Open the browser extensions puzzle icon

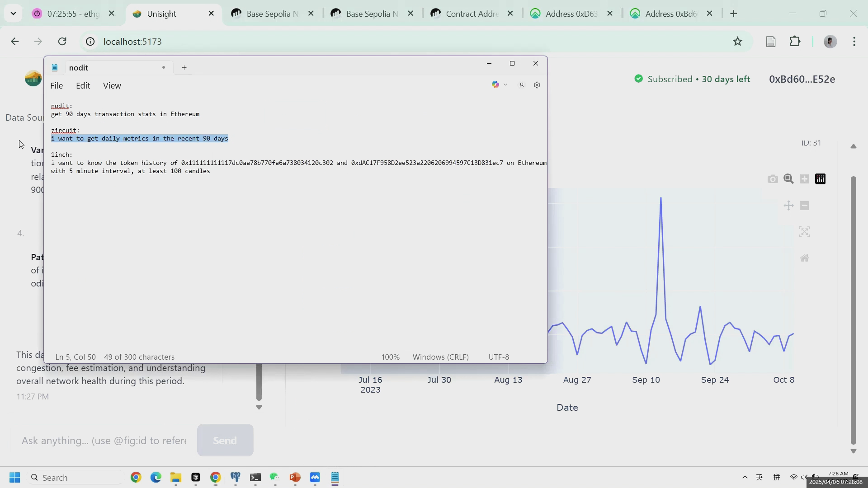tap(795, 42)
